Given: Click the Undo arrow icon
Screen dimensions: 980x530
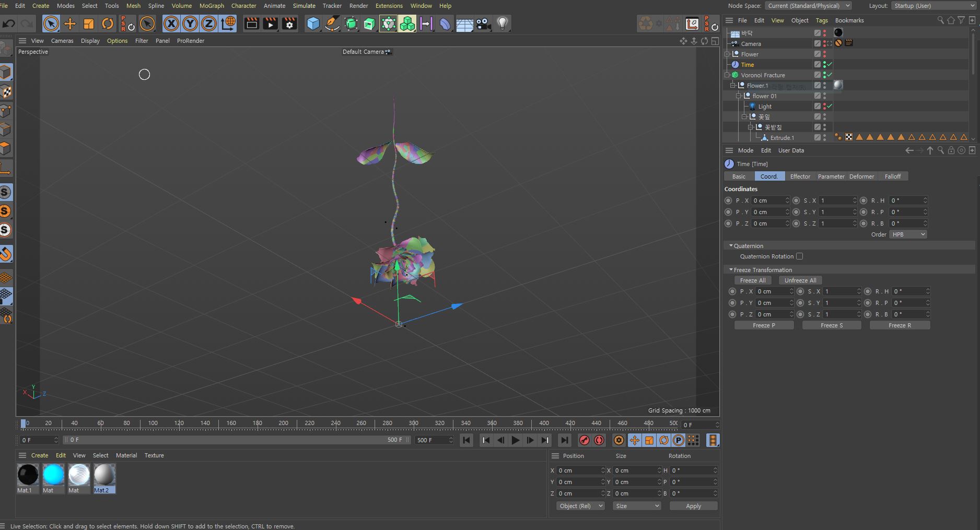Looking at the screenshot, I should [8, 23].
